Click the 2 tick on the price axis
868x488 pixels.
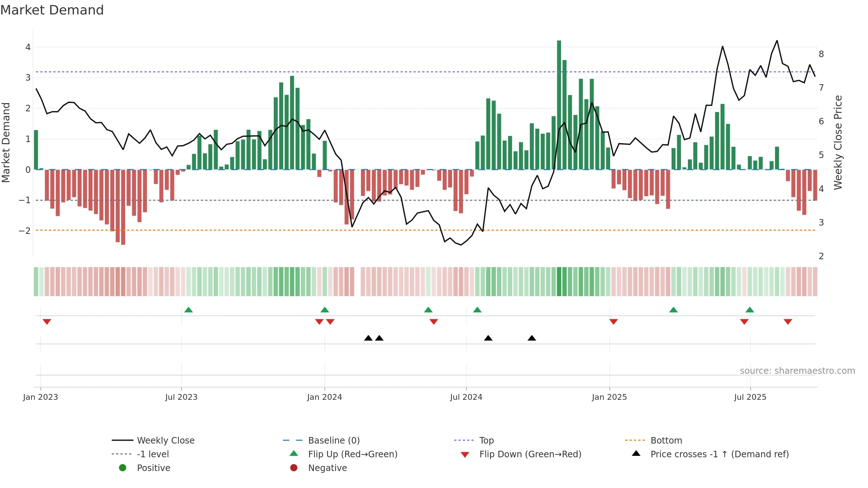point(821,256)
